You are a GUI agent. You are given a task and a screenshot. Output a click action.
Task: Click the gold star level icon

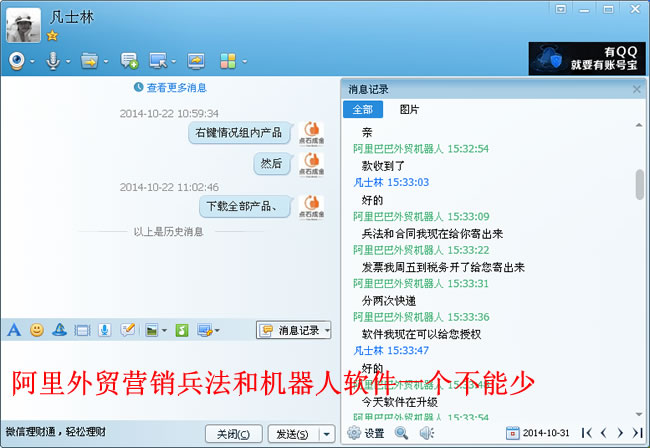(x=52, y=35)
